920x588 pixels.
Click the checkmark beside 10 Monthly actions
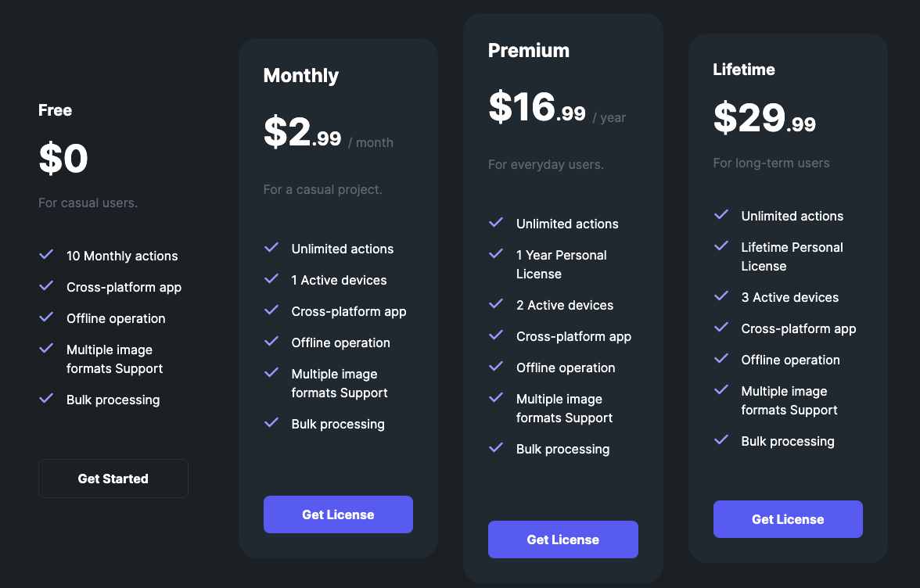click(45, 255)
